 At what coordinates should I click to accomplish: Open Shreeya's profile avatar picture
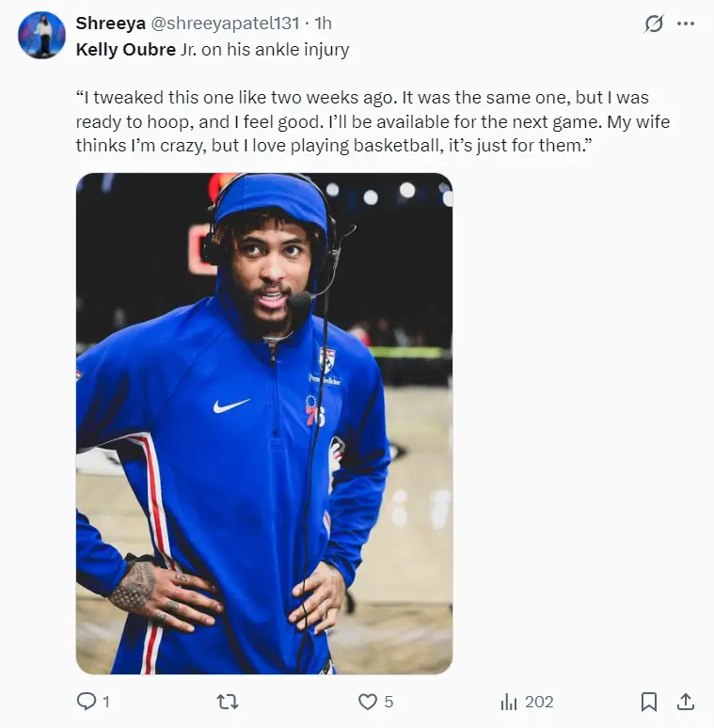click(41, 36)
